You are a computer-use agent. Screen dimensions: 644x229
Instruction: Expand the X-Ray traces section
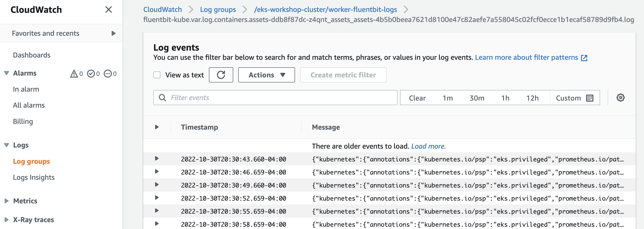[7, 220]
